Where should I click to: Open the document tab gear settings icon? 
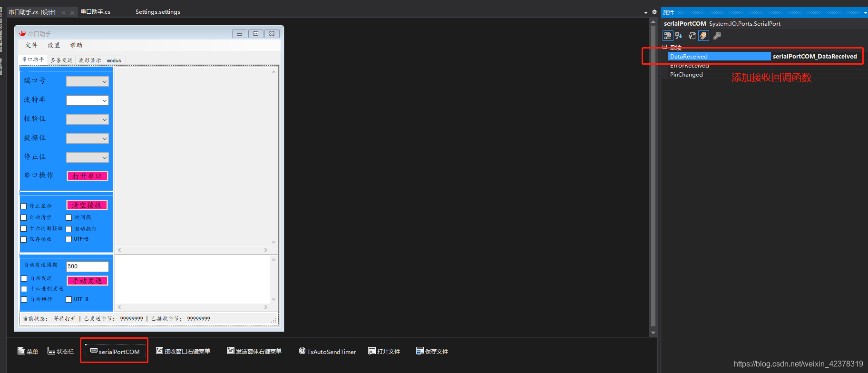click(654, 12)
